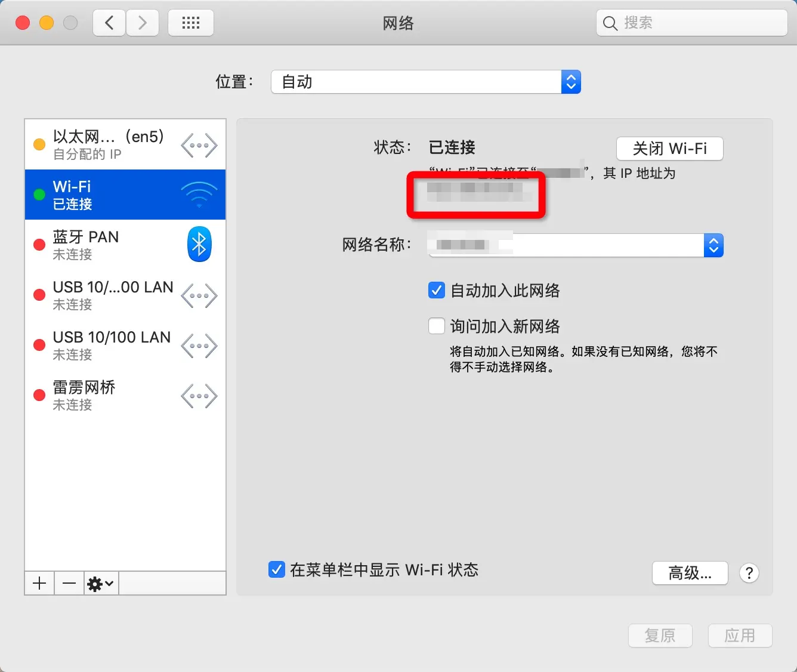This screenshot has width=797, height=672.
Task: Click the red status dot of 雷雳网桥
Action: 39,395
